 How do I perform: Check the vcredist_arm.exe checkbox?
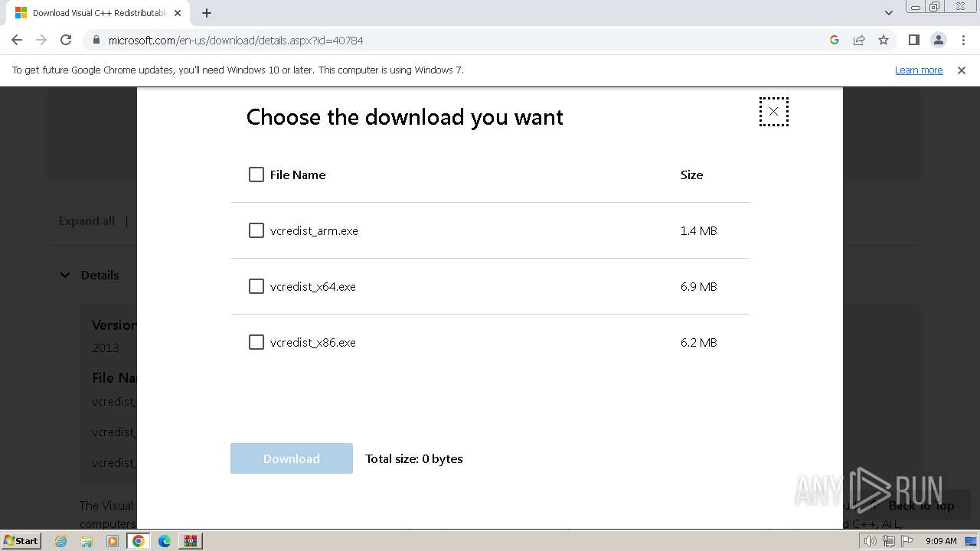[x=256, y=230]
